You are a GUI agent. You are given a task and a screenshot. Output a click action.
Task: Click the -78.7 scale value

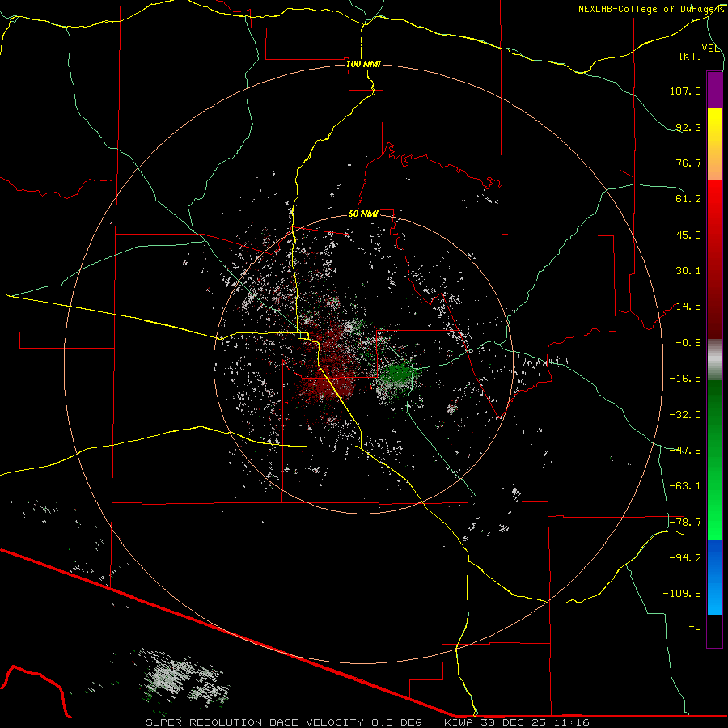pyautogui.click(x=685, y=523)
